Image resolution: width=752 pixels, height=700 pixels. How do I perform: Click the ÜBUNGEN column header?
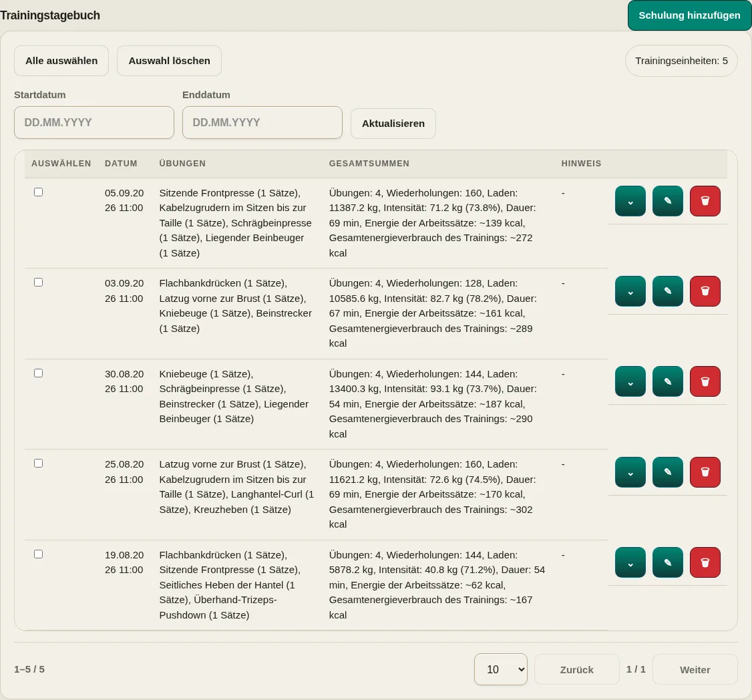pyautogui.click(x=182, y=164)
